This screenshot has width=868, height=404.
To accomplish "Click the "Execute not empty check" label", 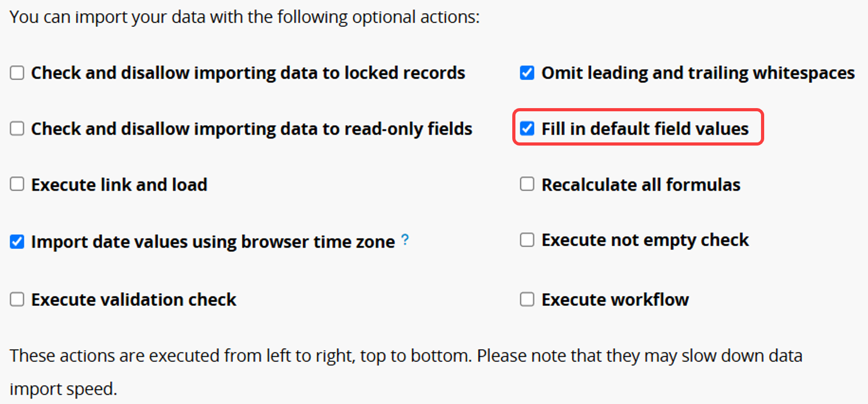I will [x=645, y=241].
